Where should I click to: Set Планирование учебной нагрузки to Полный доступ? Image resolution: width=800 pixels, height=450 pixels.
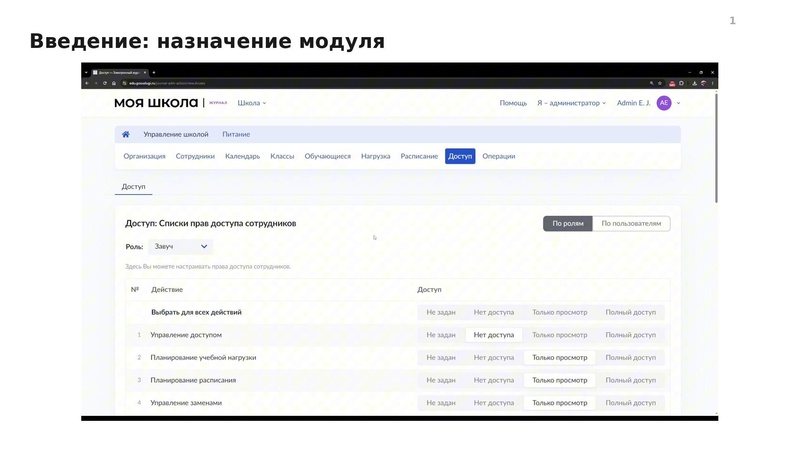coord(631,358)
